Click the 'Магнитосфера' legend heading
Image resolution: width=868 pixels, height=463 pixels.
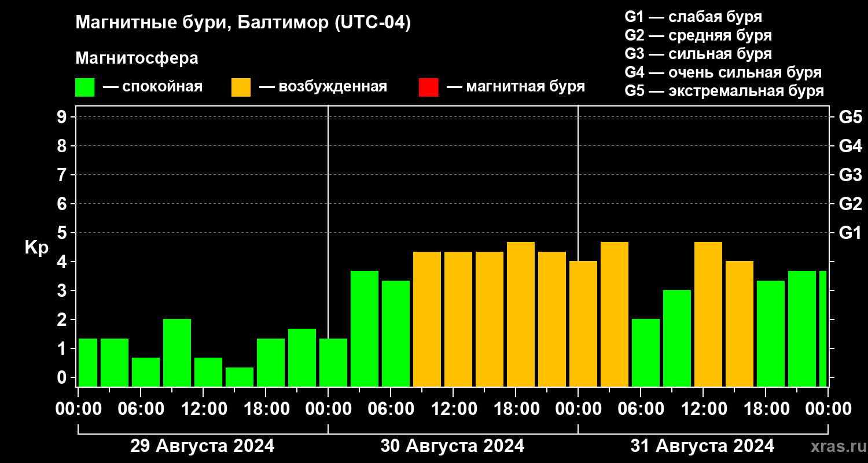(x=137, y=58)
